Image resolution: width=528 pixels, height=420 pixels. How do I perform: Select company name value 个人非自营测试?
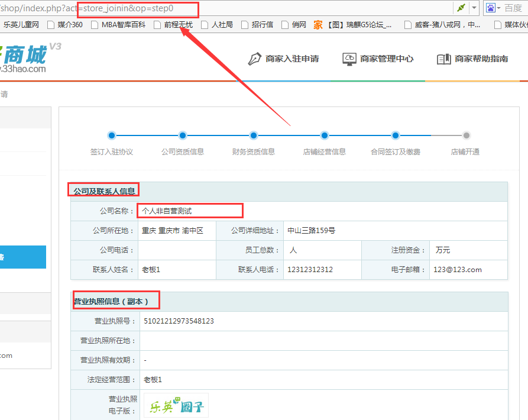[167, 211]
